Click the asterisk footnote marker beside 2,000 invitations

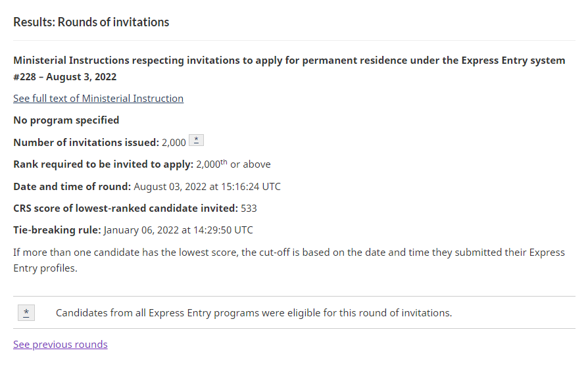(x=196, y=140)
